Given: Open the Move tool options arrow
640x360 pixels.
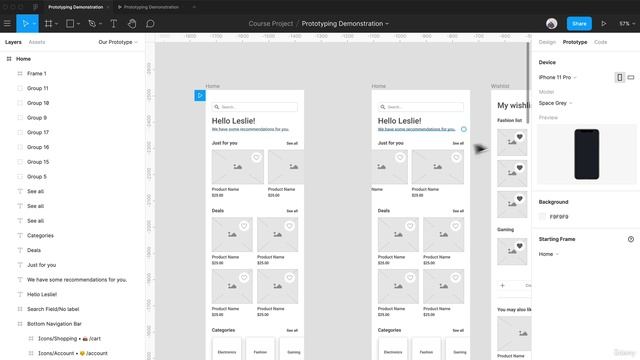Looking at the screenshot, I should pyautogui.click(x=35, y=24).
